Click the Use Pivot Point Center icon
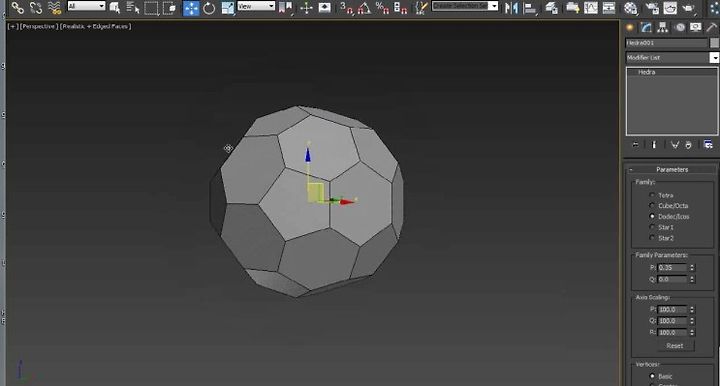The width and height of the screenshot is (720, 386). pos(285,7)
